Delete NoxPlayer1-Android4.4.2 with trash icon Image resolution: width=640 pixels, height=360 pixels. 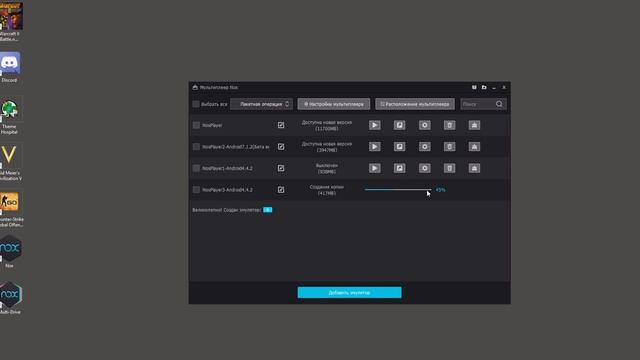449,168
